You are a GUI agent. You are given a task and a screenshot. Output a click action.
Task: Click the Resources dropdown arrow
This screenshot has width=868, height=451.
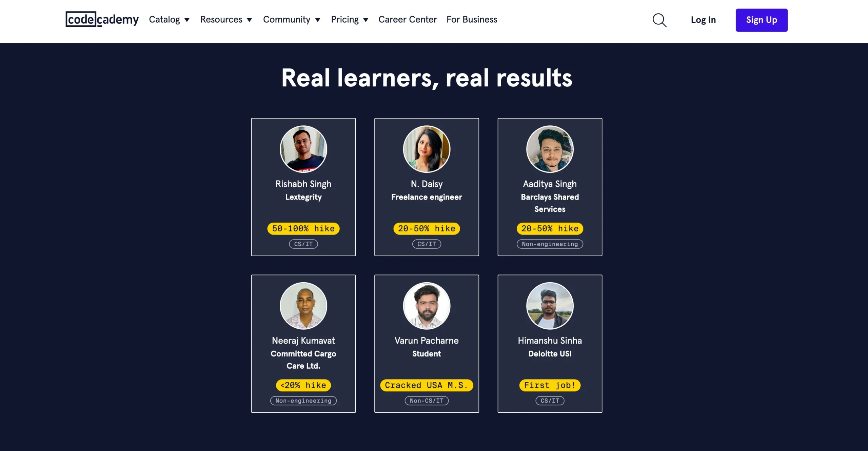tap(250, 20)
